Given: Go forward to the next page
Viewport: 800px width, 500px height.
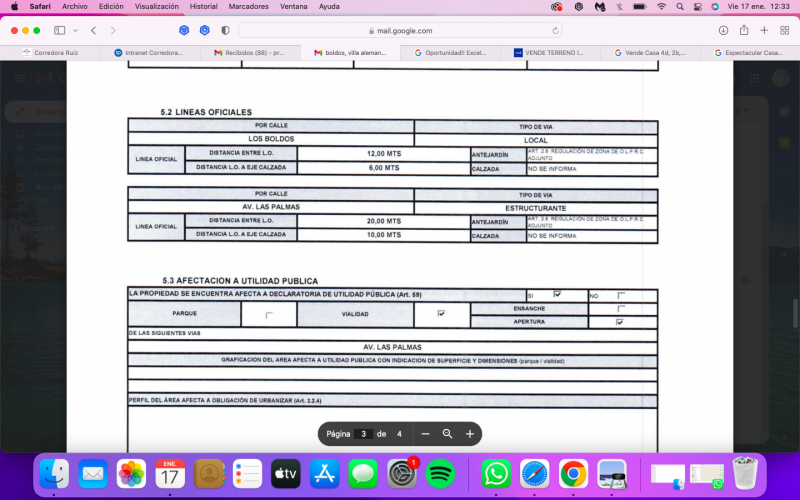Looking at the screenshot, I should 113,31.
